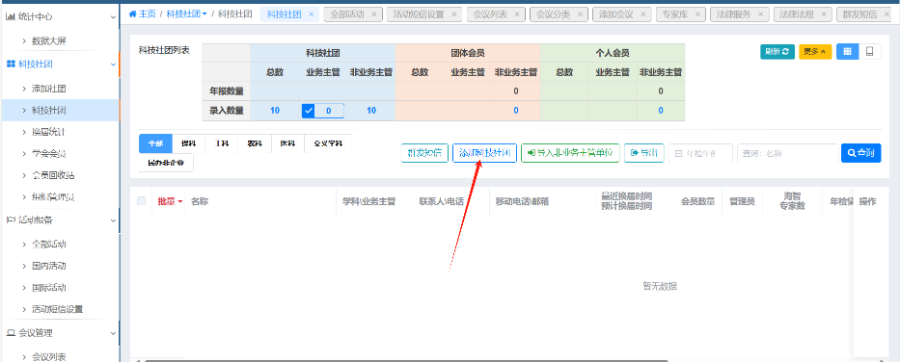Open 添加社团 in sidebar
The height and width of the screenshot is (362, 900).
[x=49, y=88]
